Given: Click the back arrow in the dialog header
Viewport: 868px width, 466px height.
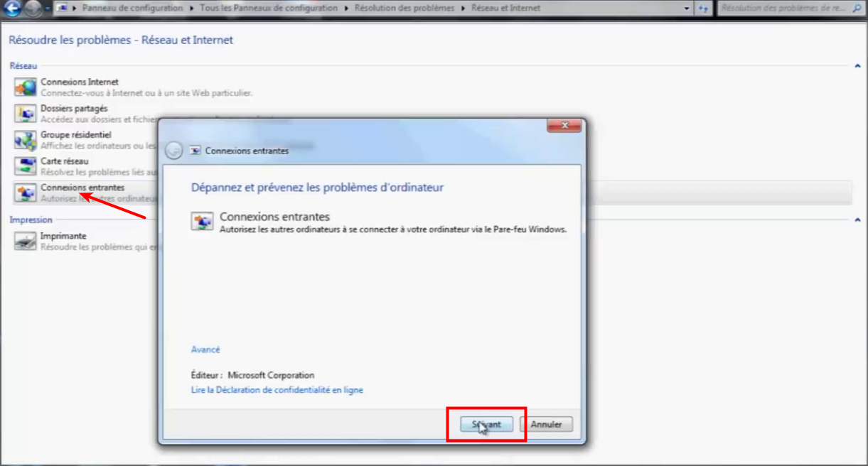Looking at the screenshot, I should point(173,151).
